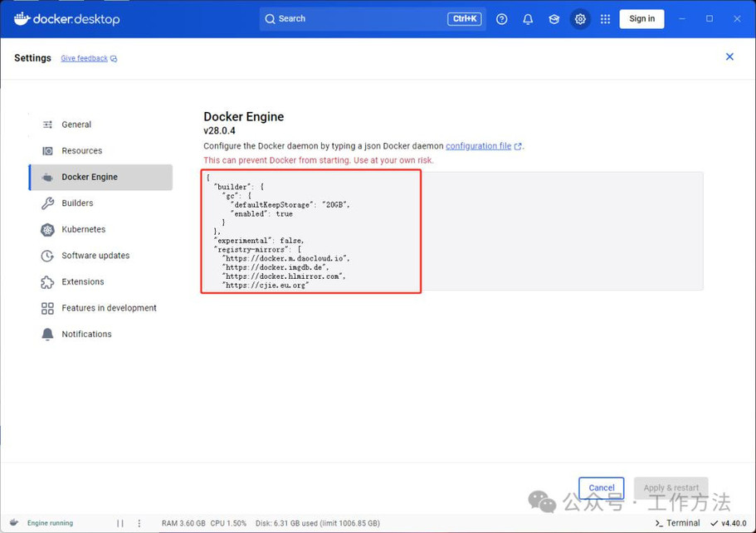This screenshot has height=533, width=756.
Task: Open the Learning center graduation cap icon
Action: pyautogui.click(x=554, y=19)
